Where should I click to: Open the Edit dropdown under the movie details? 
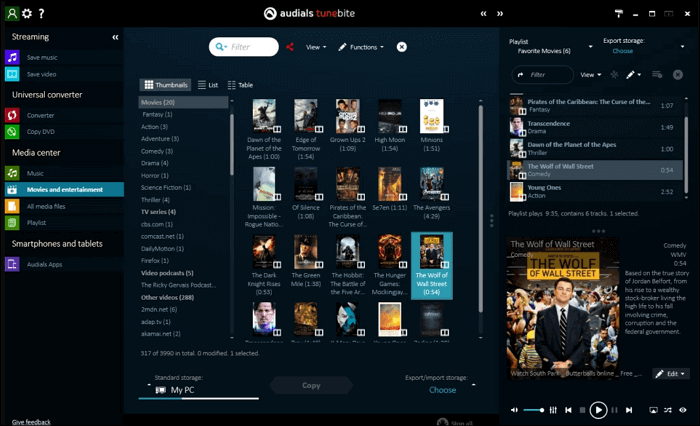pyautogui.click(x=671, y=373)
